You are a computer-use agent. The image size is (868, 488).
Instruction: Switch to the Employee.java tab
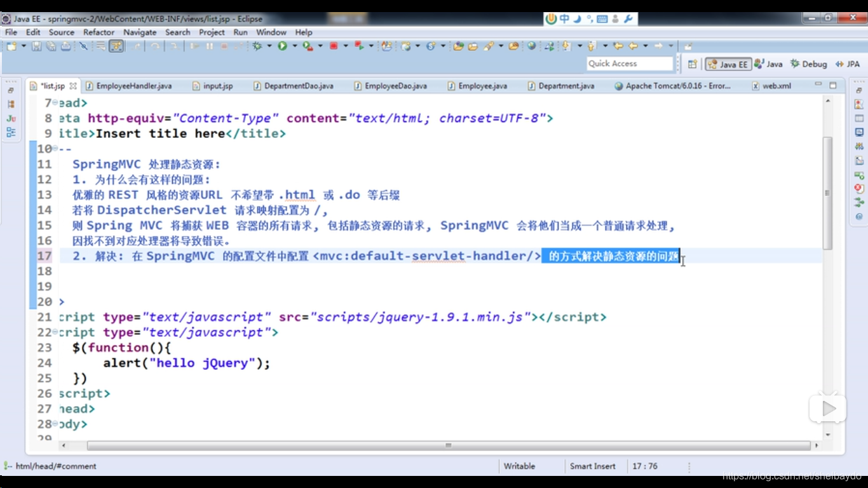click(x=477, y=86)
